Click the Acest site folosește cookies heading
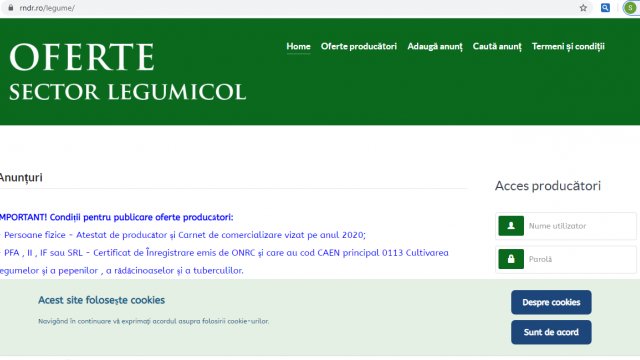Screen dimensions: 640x360 coord(102,300)
